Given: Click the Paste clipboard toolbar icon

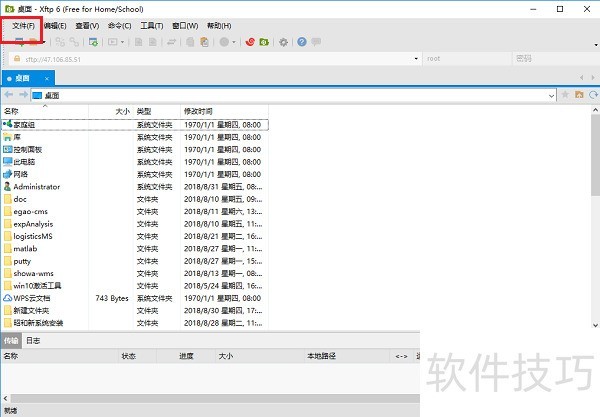Looking at the screenshot, I should click(x=204, y=42).
